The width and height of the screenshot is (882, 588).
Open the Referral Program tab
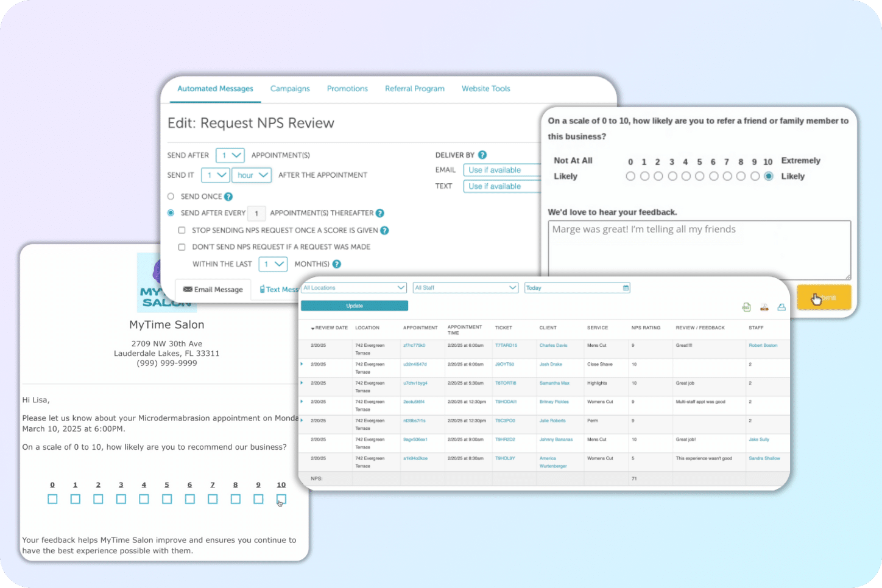coord(414,89)
